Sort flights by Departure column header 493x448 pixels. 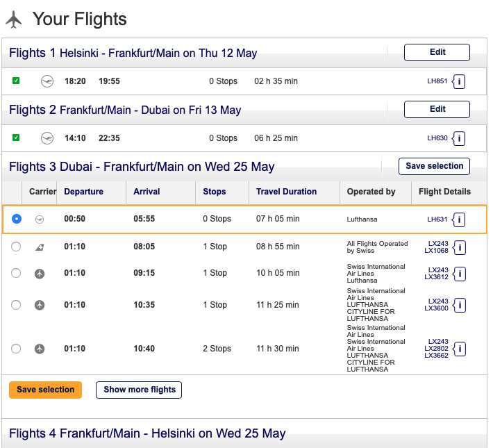pos(84,192)
